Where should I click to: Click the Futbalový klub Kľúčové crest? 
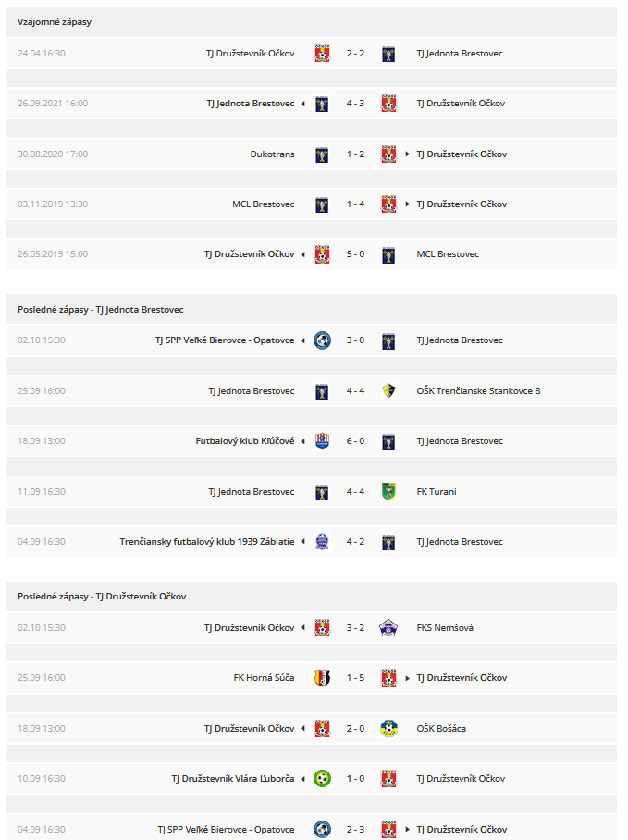click(322, 441)
